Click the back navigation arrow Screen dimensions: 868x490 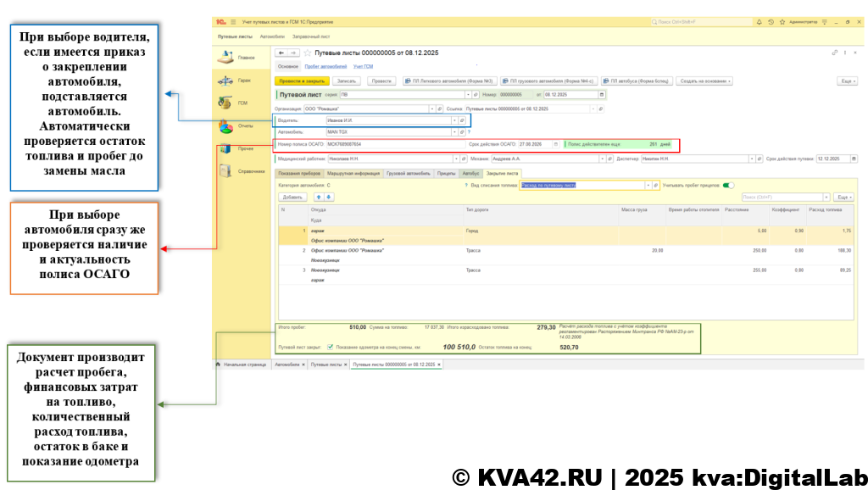click(281, 53)
